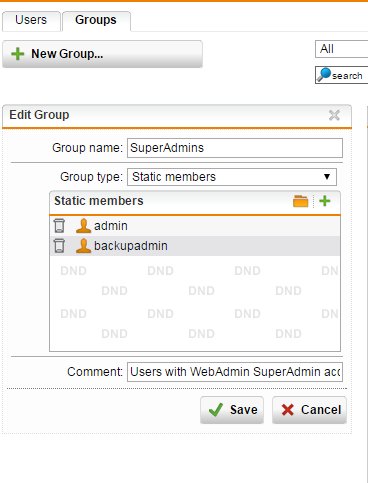This screenshot has height=483, width=368.
Task: Remove backupadmin using trash can icon
Action: coord(59,246)
